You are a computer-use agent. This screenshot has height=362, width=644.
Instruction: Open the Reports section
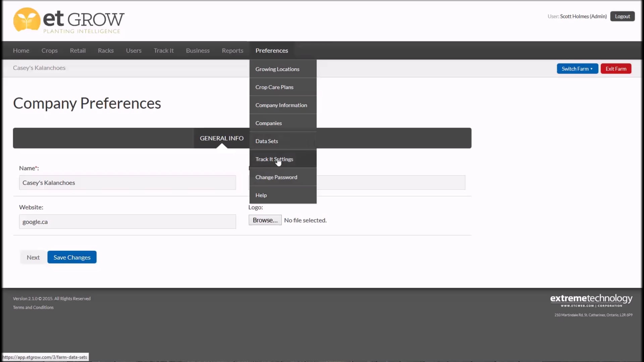[x=232, y=50]
